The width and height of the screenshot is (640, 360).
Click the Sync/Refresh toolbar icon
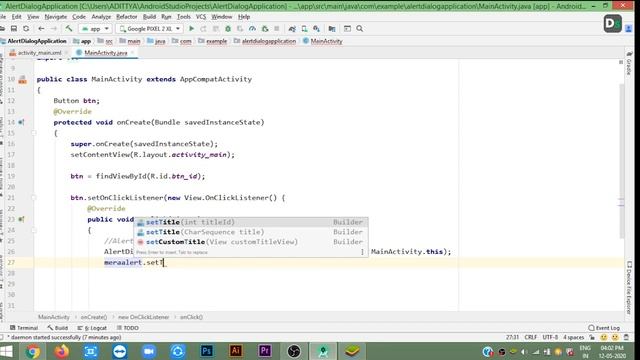pyautogui.click(x=26, y=29)
